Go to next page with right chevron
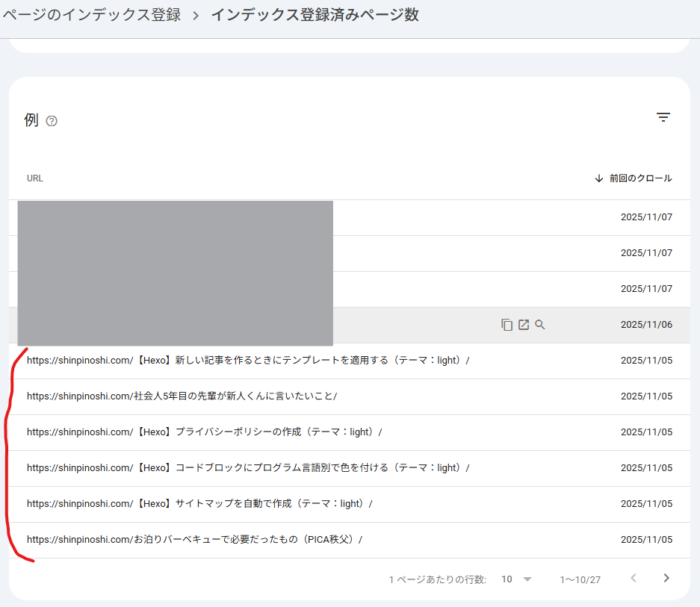 (666, 579)
